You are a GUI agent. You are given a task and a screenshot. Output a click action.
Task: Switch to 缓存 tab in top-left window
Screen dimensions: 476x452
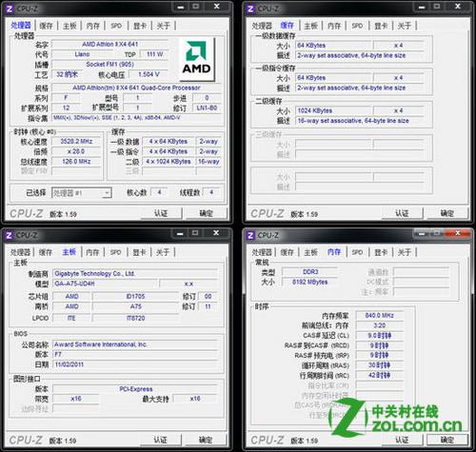(46, 26)
